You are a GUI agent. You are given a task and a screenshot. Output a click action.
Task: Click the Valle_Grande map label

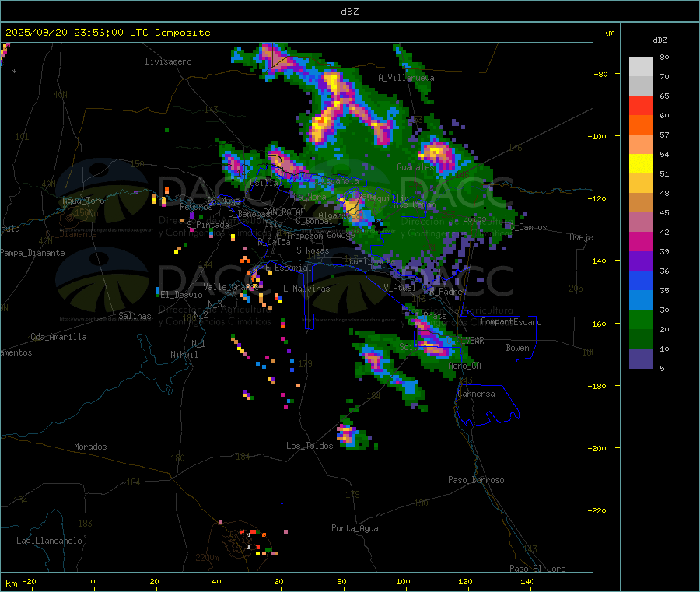[x=231, y=286]
